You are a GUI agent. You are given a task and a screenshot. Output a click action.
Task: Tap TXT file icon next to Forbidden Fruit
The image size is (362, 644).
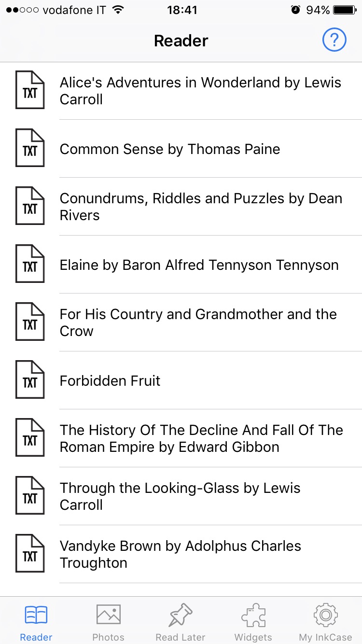[x=30, y=380]
